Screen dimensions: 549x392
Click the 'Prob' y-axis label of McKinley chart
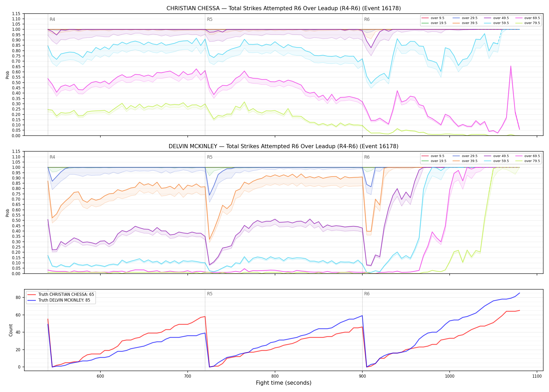[x=8, y=213]
